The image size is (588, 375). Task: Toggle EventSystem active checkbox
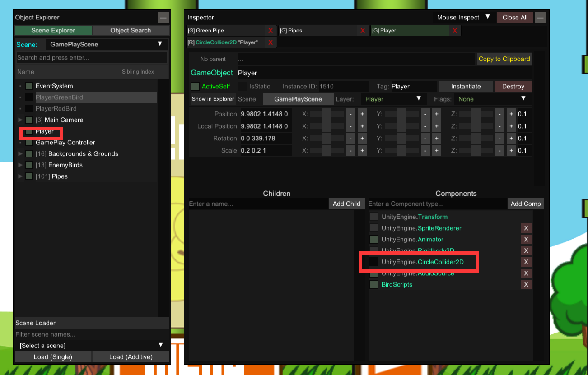[x=28, y=86]
